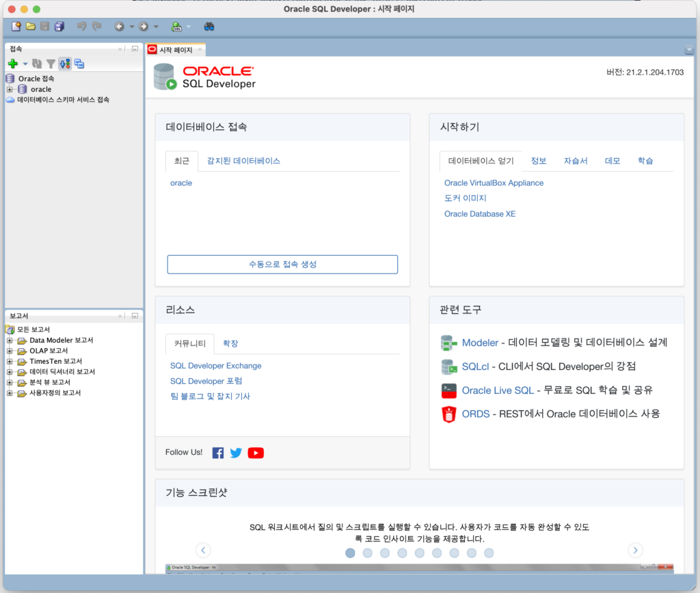
Task: Open SQL Developer Exchange link
Action: 215,366
